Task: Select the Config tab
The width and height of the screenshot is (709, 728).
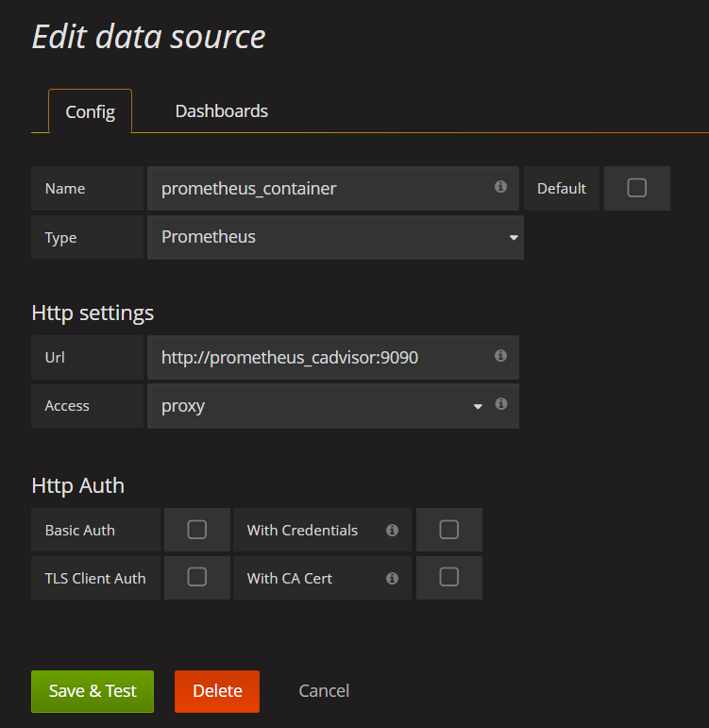Action: [x=90, y=112]
